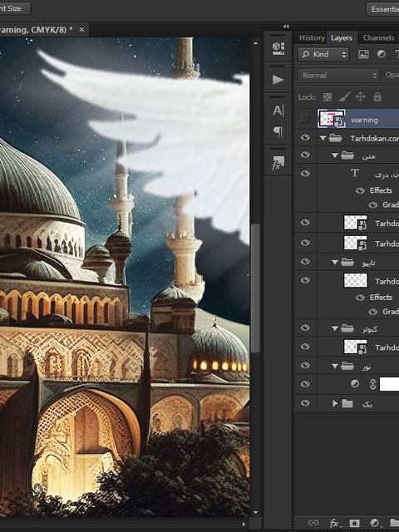
Task: Lock transparent pixels icon
Action: [x=327, y=97]
